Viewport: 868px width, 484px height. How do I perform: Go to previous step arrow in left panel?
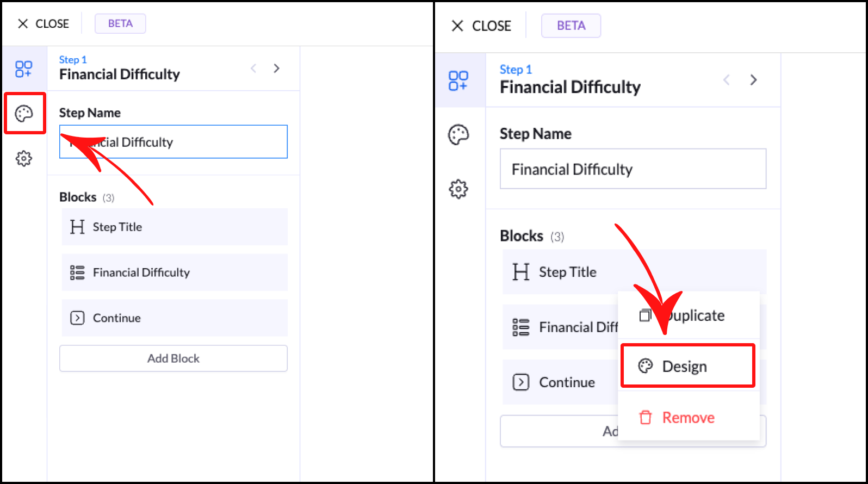pos(253,69)
